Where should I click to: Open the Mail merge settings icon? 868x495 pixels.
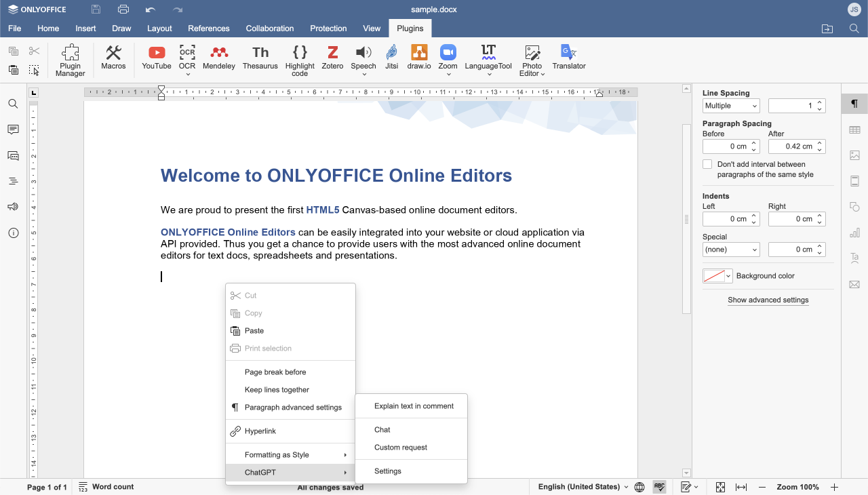[854, 284]
